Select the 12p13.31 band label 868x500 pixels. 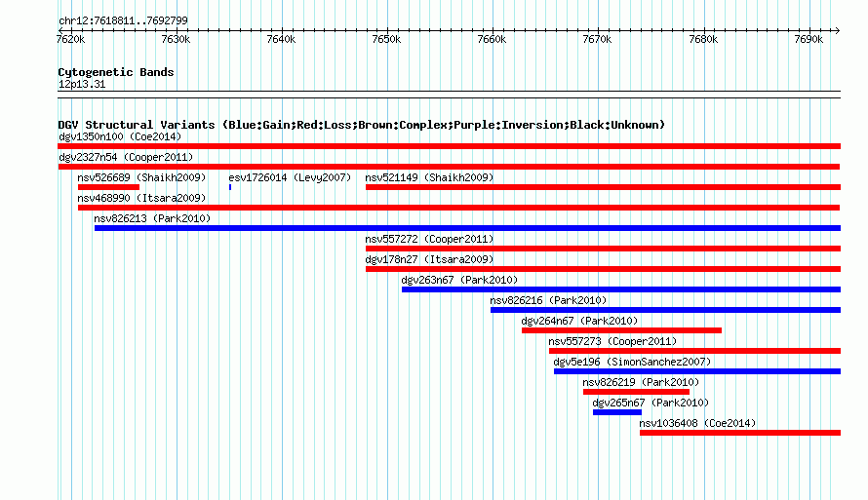coord(82,84)
